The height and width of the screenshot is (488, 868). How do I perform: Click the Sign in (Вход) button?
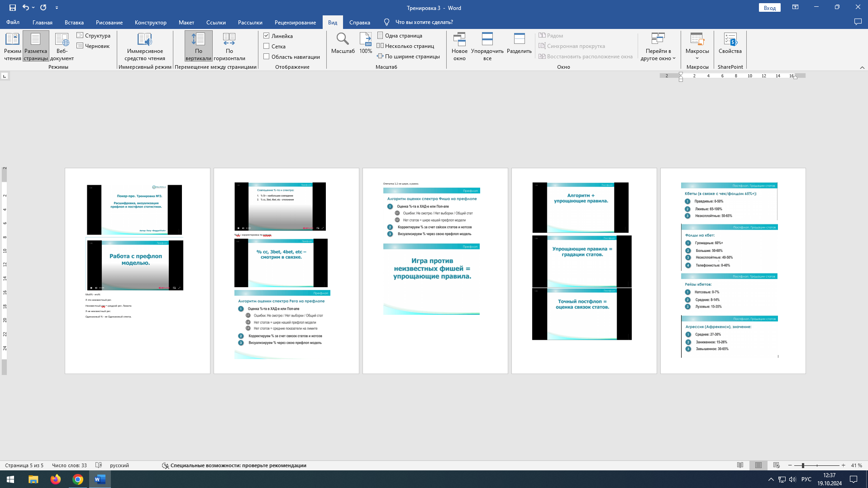(x=769, y=8)
